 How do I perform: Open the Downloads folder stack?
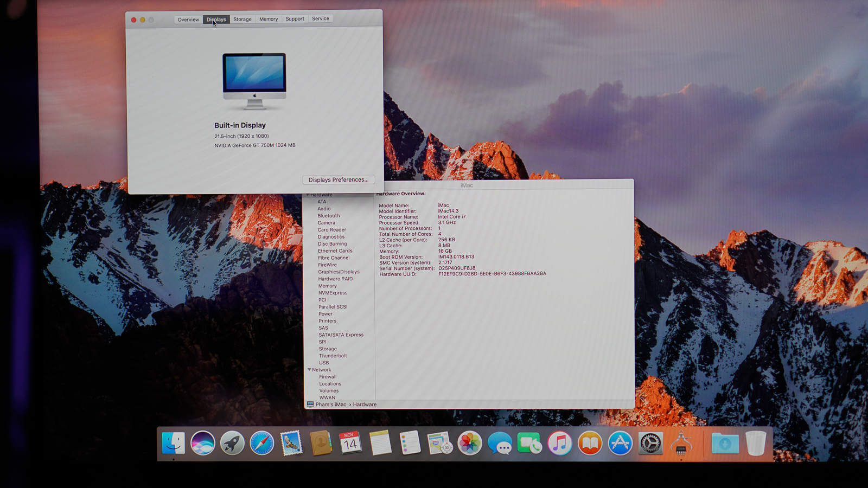(725, 444)
